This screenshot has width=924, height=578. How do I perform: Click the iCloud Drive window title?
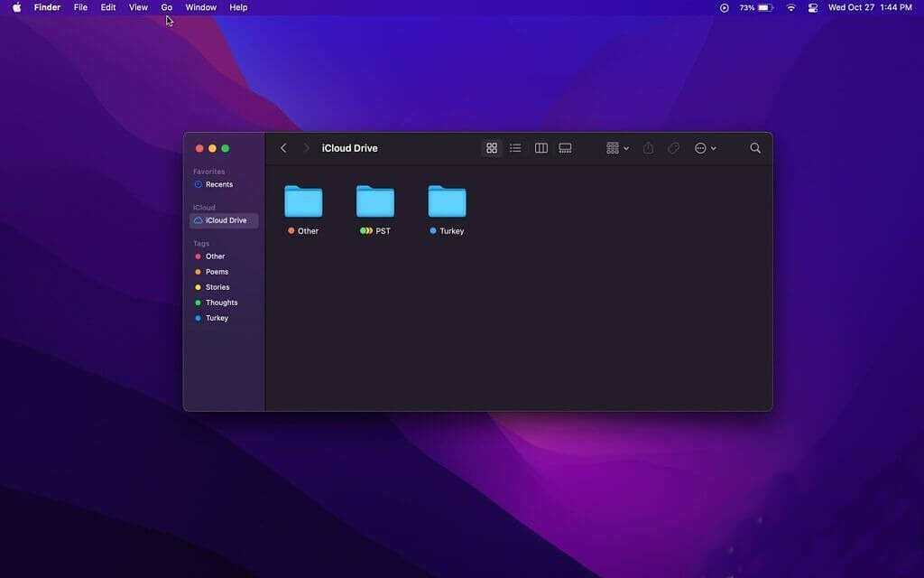click(349, 149)
